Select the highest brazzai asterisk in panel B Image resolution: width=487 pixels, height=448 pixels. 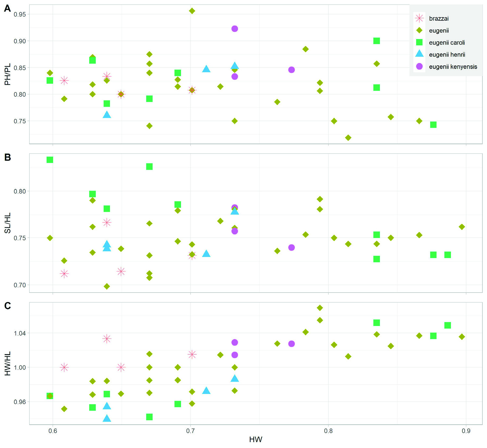tap(107, 222)
